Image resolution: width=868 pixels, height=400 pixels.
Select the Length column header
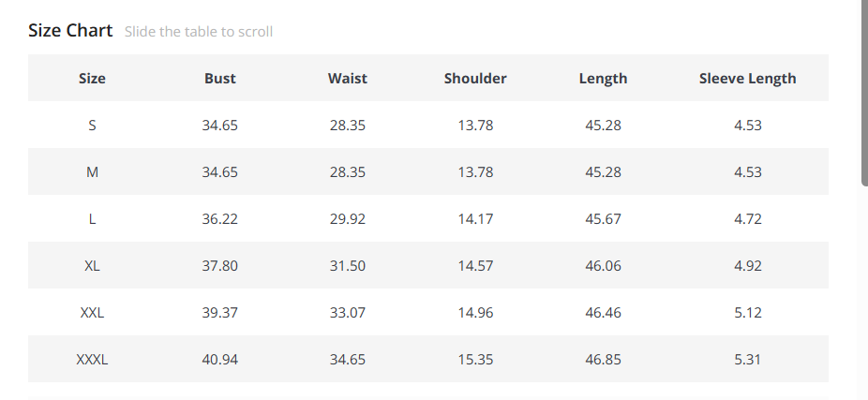(x=603, y=78)
